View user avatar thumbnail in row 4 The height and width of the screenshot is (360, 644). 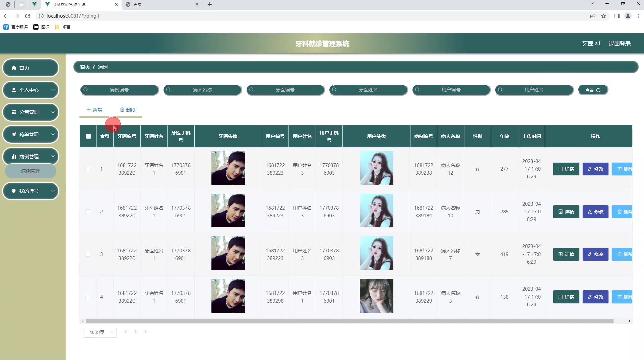coord(376,296)
